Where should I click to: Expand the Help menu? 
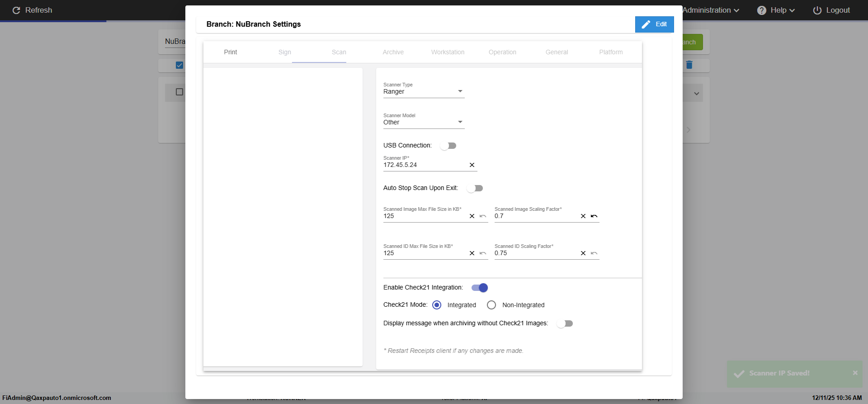(776, 10)
